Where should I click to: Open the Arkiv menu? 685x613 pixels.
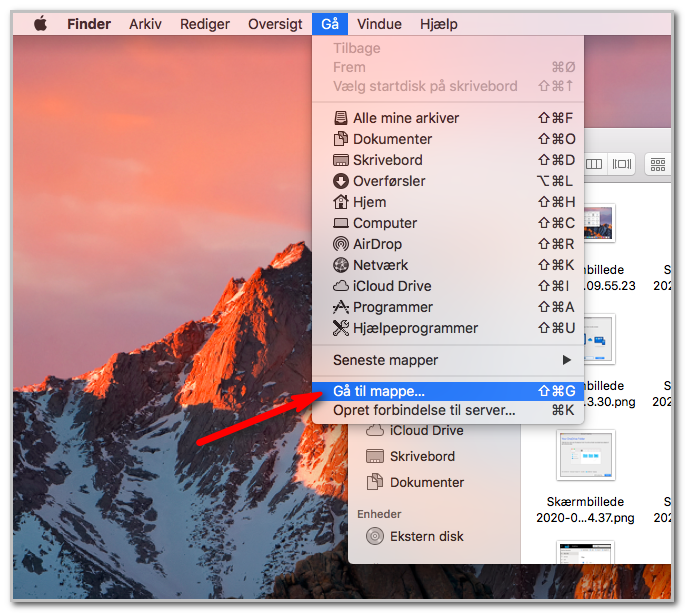click(x=145, y=24)
